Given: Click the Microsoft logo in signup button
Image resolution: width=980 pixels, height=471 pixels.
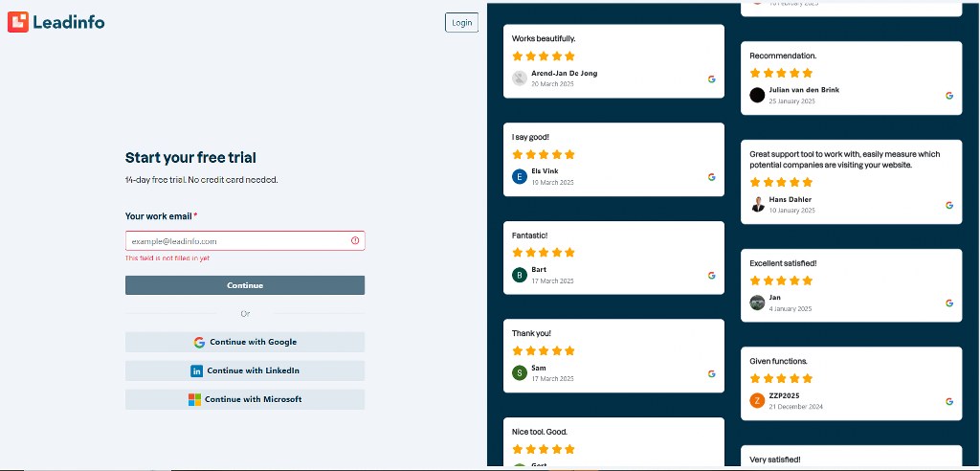Looking at the screenshot, I should tap(195, 400).
